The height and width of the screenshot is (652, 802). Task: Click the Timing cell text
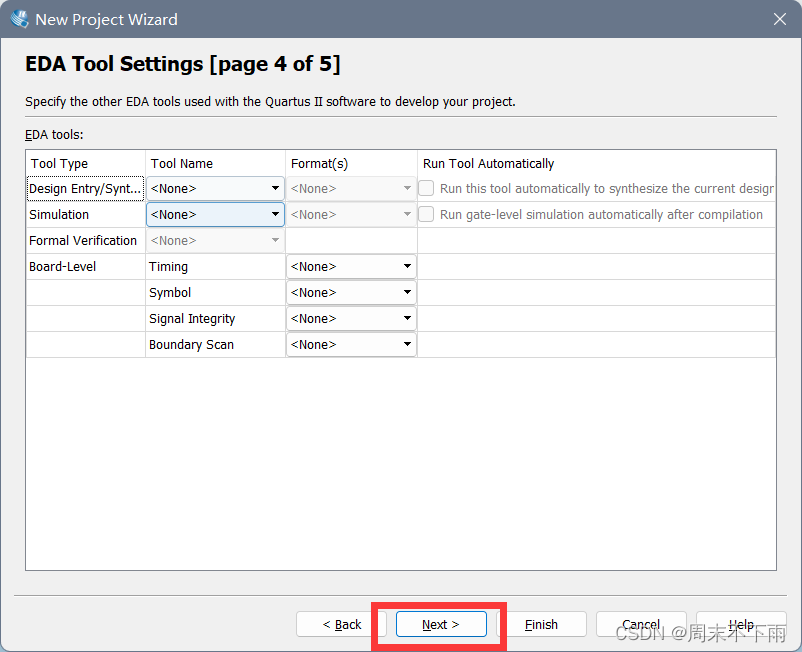(x=168, y=267)
